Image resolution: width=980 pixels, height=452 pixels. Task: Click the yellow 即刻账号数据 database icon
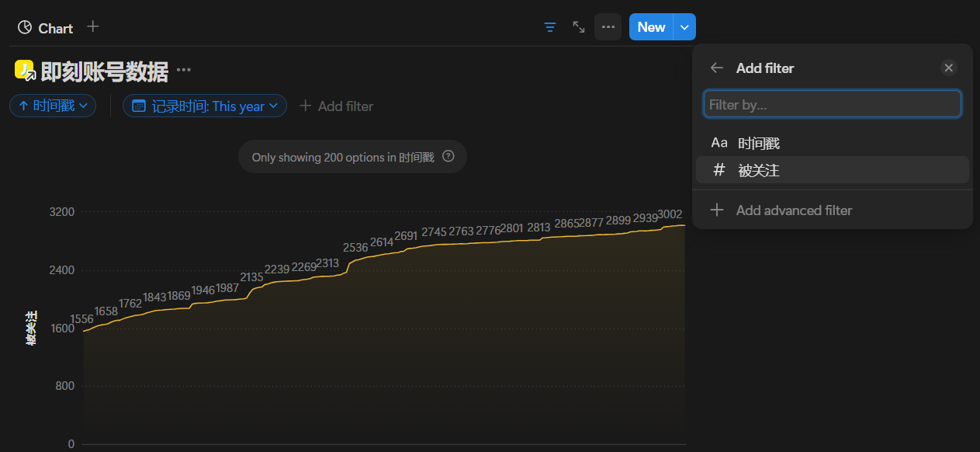pyautogui.click(x=25, y=71)
